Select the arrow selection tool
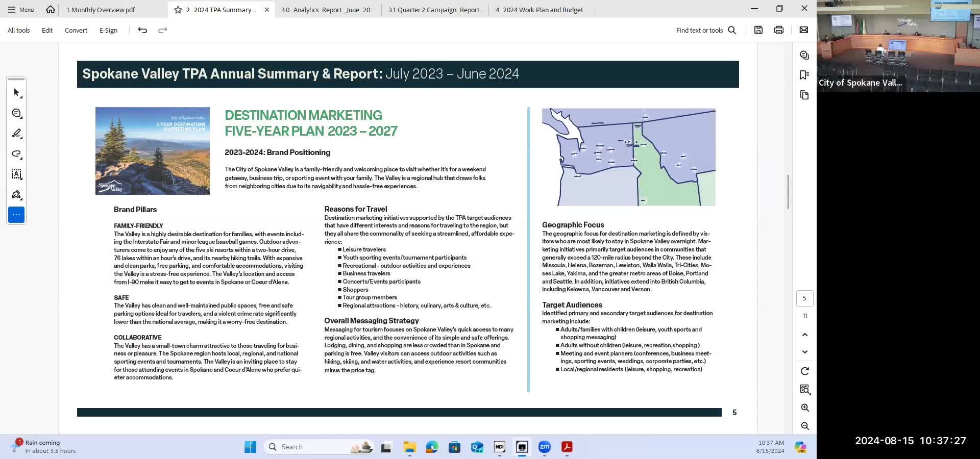The width and height of the screenshot is (980, 459). (x=16, y=93)
